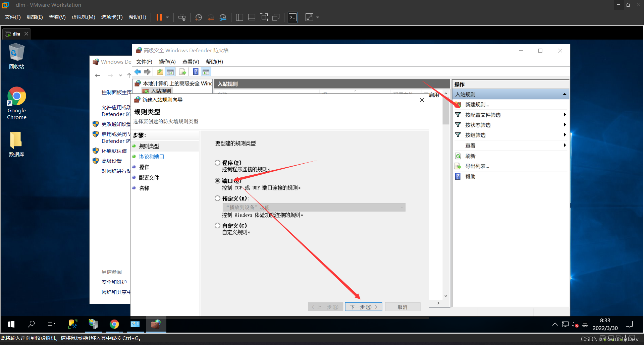Screen dimensions: 644x345
Task: Open the Google Chrome desktop shortcut
Action: click(17, 103)
